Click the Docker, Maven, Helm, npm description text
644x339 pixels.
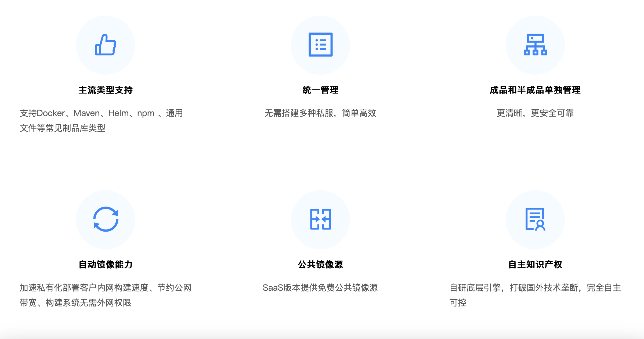point(101,113)
